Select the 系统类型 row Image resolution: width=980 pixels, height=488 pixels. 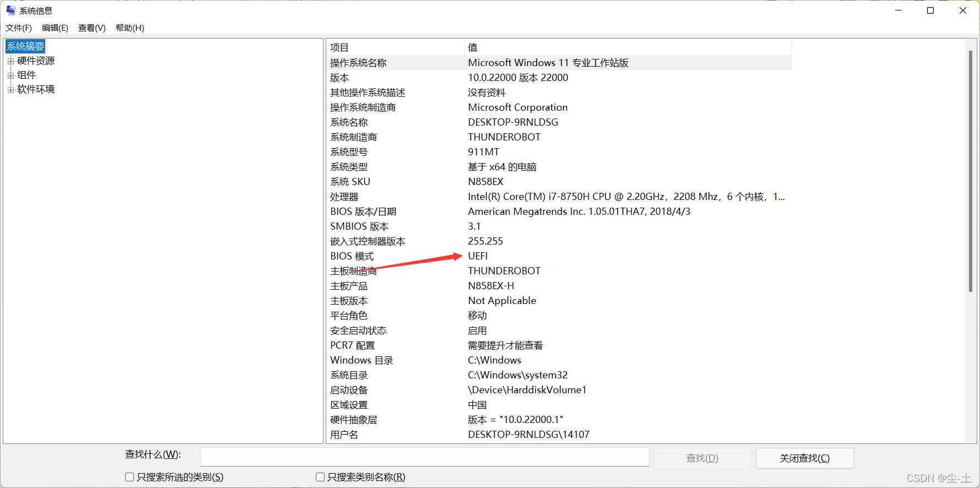(559, 167)
